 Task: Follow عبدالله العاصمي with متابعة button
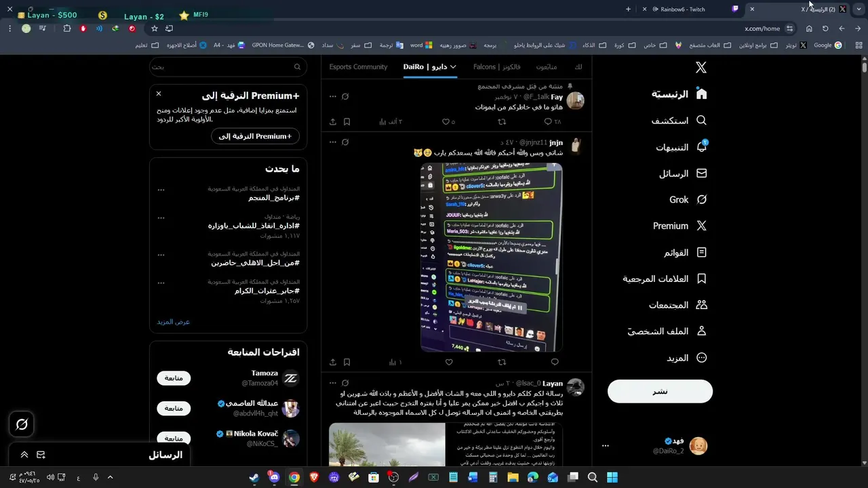pyautogui.click(x=174, y=408)
